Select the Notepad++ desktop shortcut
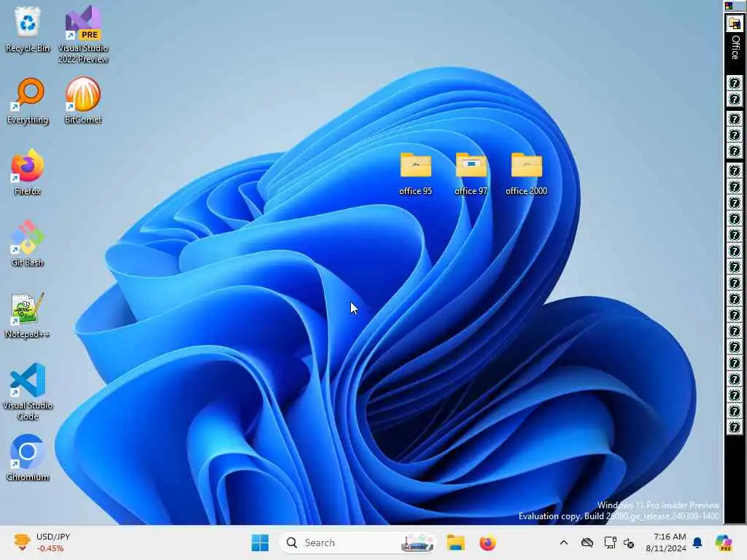Viewport: 747px width, 560px height. [28, 315]
